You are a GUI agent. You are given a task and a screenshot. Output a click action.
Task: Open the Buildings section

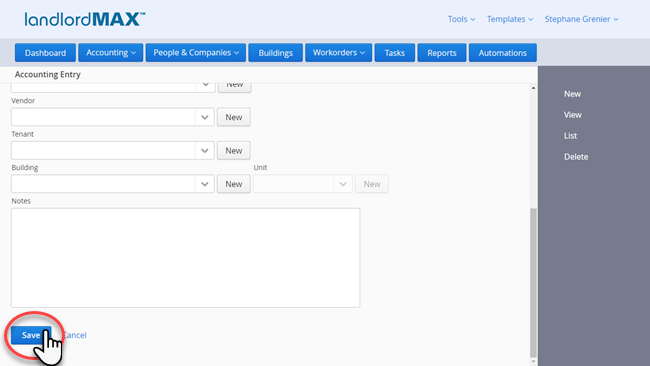276,53
